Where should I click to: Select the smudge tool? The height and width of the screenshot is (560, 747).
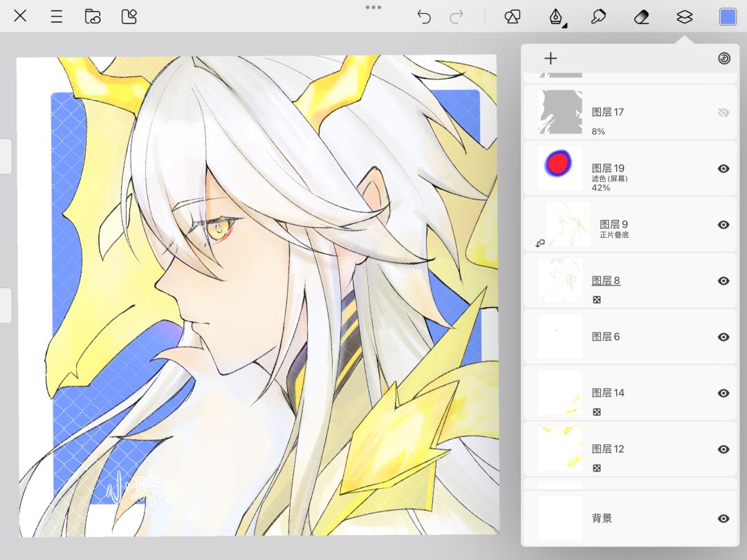(598, 17)
